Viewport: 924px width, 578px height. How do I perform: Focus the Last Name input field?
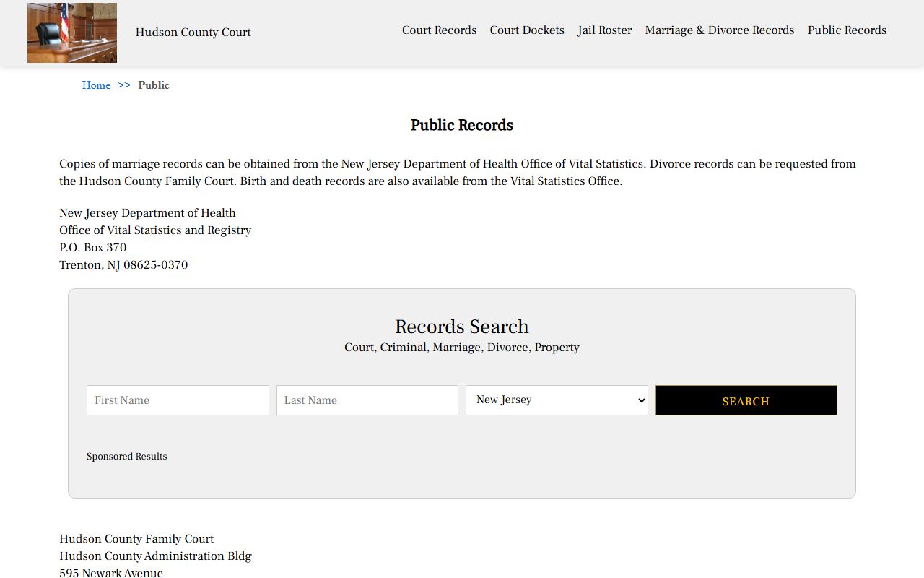click(367, 400)
